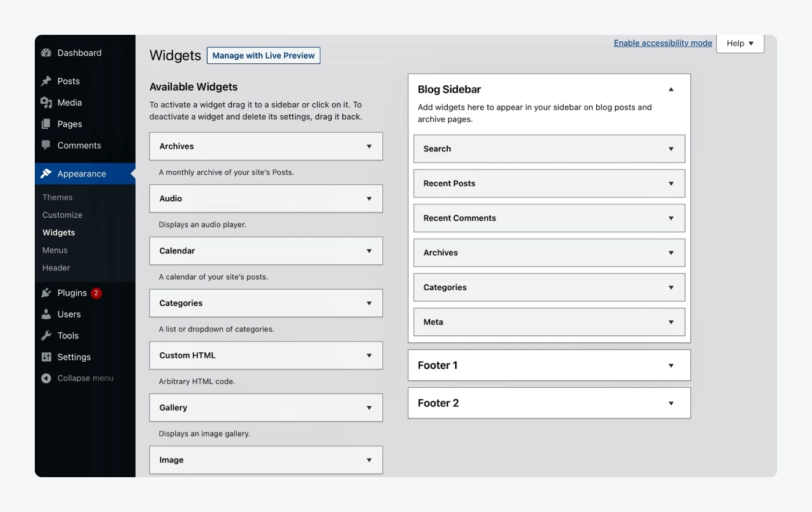
Task: Click the Dashboard gauge icon
Action: 46,53
